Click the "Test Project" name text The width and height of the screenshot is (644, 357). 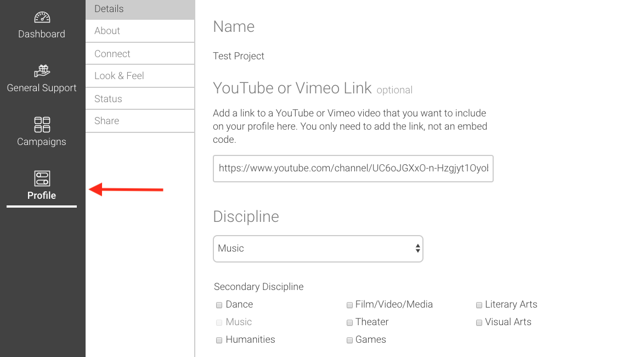[x=239, y=56]
